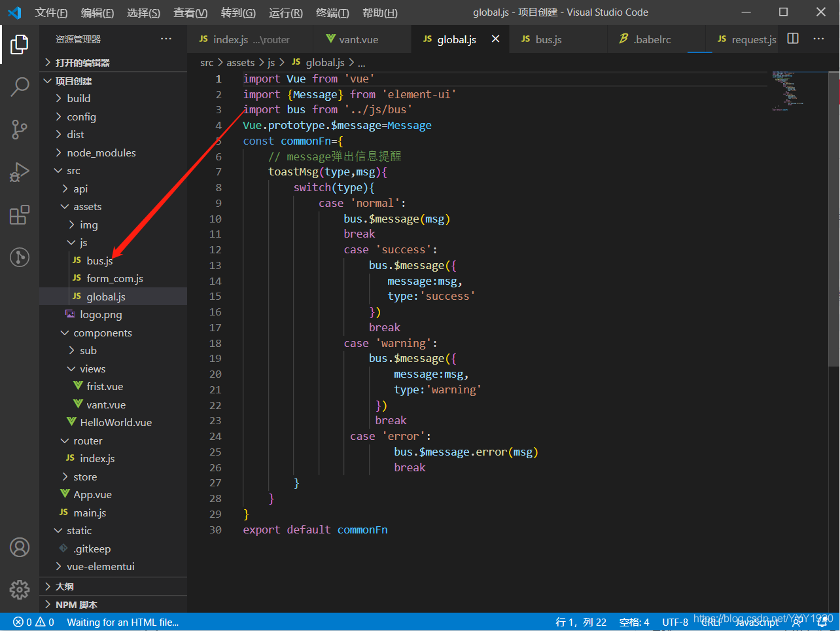Expand the 打开的编辑器 section
840x631 pixels.
(x=113, y=62)
